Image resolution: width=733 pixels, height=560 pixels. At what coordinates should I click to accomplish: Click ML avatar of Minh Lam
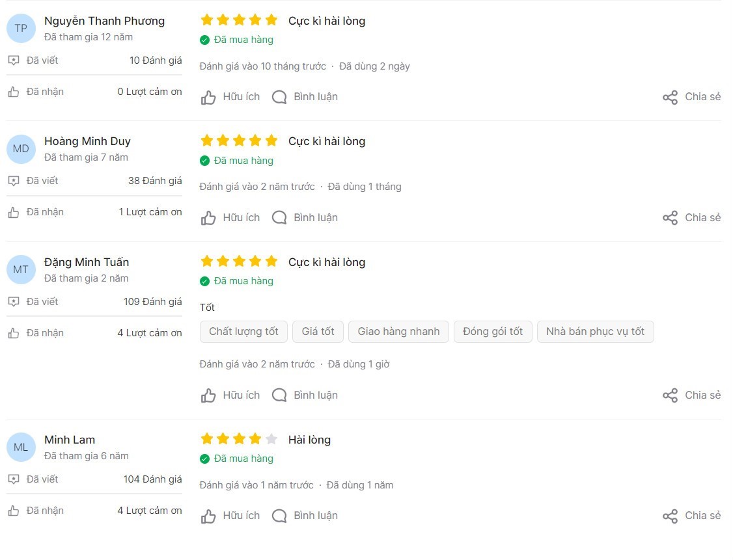pos(21,447)
